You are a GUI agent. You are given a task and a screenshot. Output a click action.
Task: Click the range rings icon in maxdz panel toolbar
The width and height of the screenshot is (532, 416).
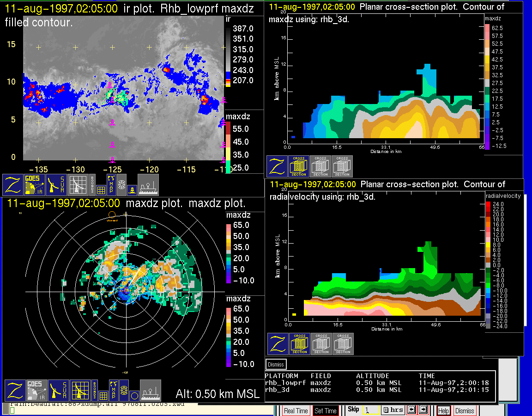[x=123, y=390]
